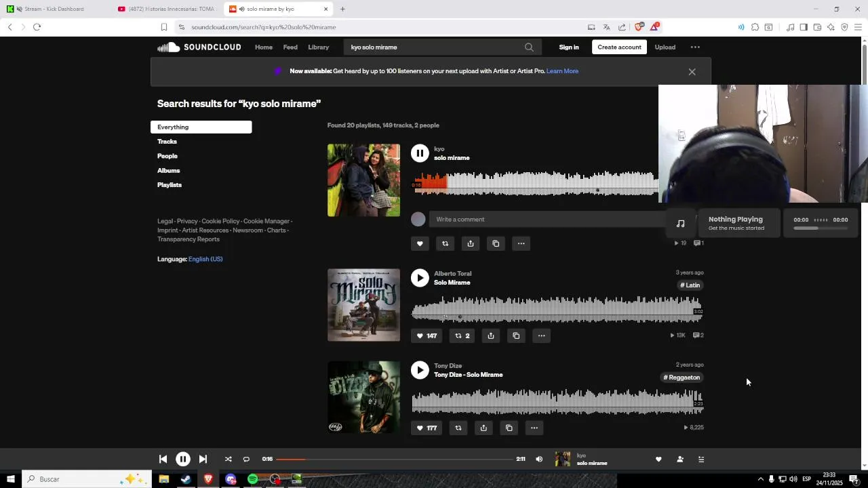
Task: Copy link of Tony Dize track
Action: pyautogui.click(x=509, y=428)
